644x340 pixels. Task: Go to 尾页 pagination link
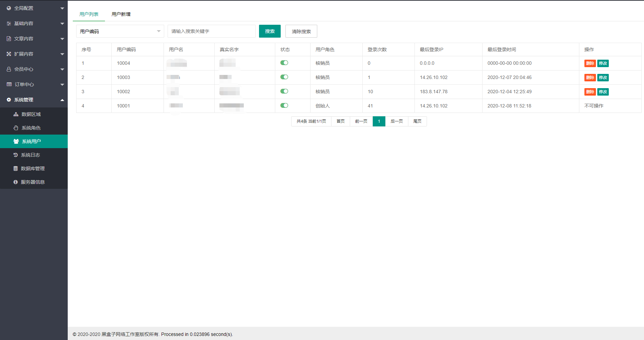[417, 121]
